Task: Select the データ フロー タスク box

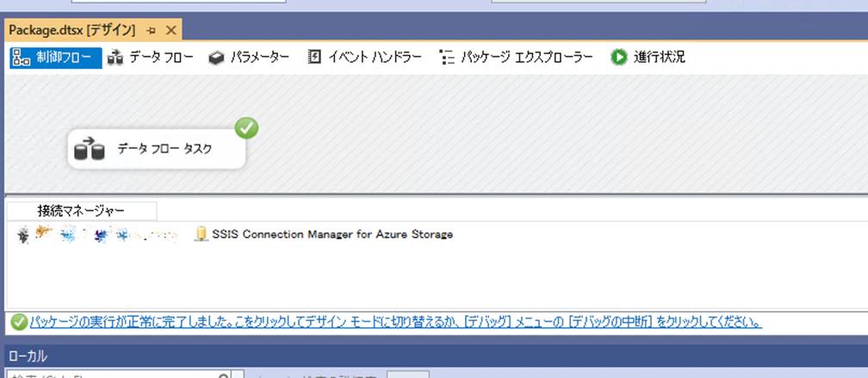Action: (x=157, y=149)
